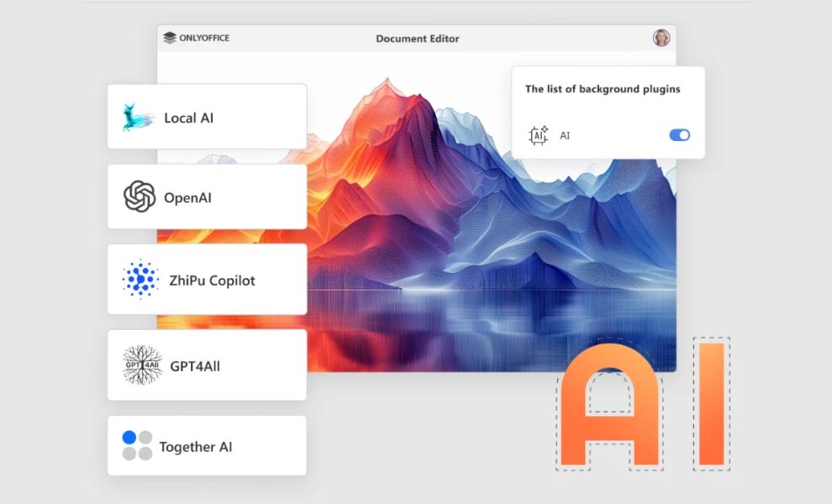Click the Local AI deer logo
This screenshot has height=504, width=832.
(x=138, y=118)
